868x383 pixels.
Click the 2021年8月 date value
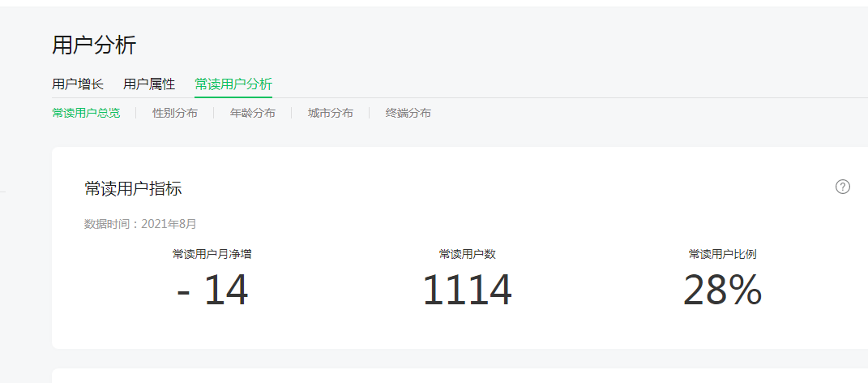click(x=169, y=224)
